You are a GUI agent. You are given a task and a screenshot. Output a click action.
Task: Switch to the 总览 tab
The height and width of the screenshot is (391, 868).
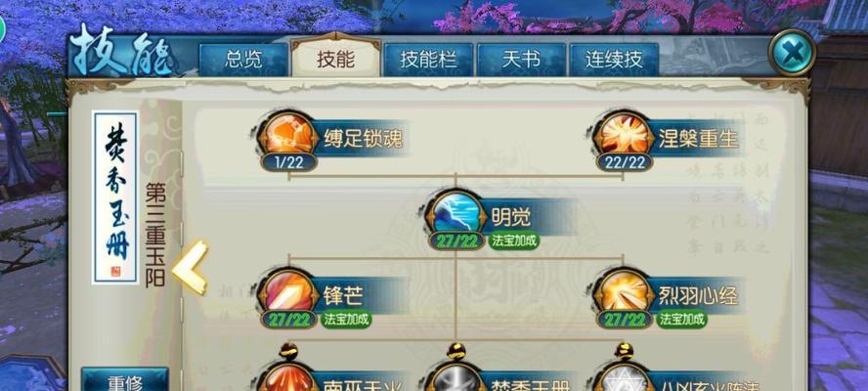(243, 60)
